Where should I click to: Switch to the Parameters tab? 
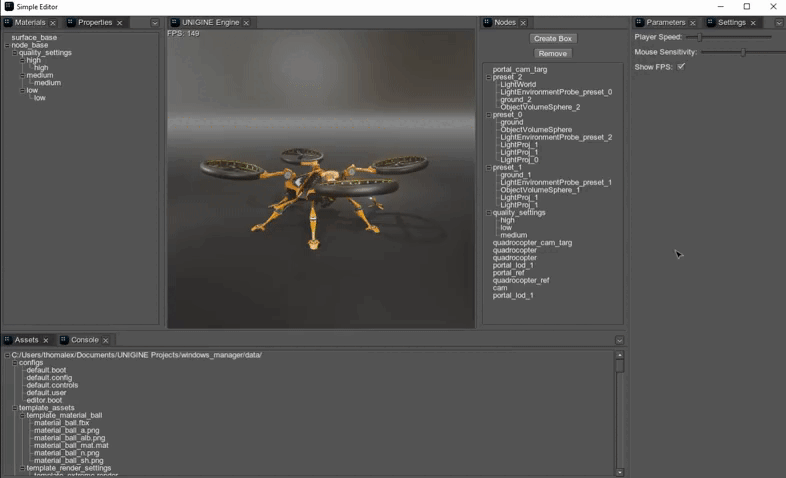pyautogui.click(x=665, y=22)
